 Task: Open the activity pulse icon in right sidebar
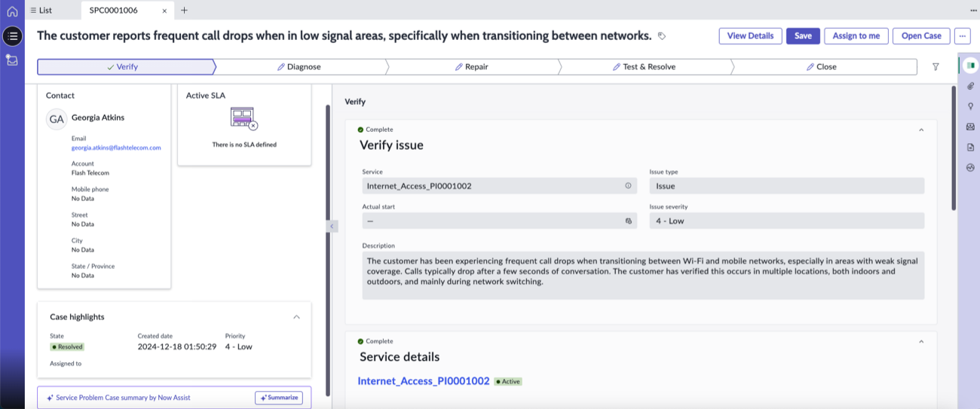click(970, 167)
